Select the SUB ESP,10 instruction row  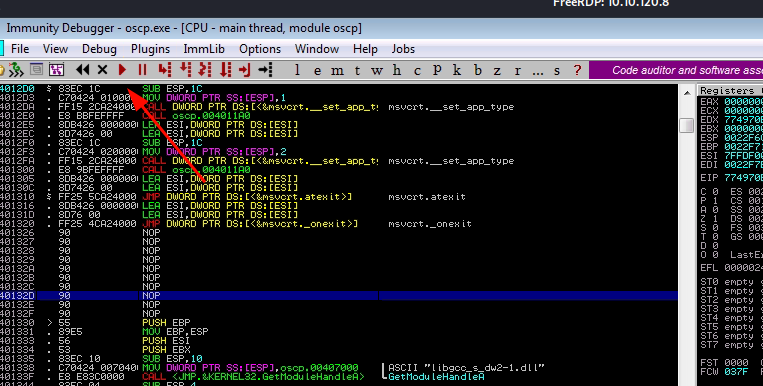[339, 359]
